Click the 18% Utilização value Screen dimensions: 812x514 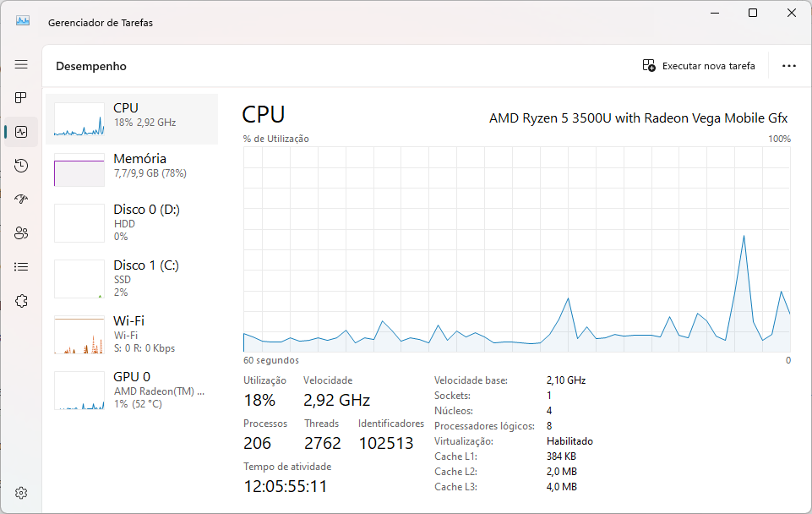tap(259, 400)
